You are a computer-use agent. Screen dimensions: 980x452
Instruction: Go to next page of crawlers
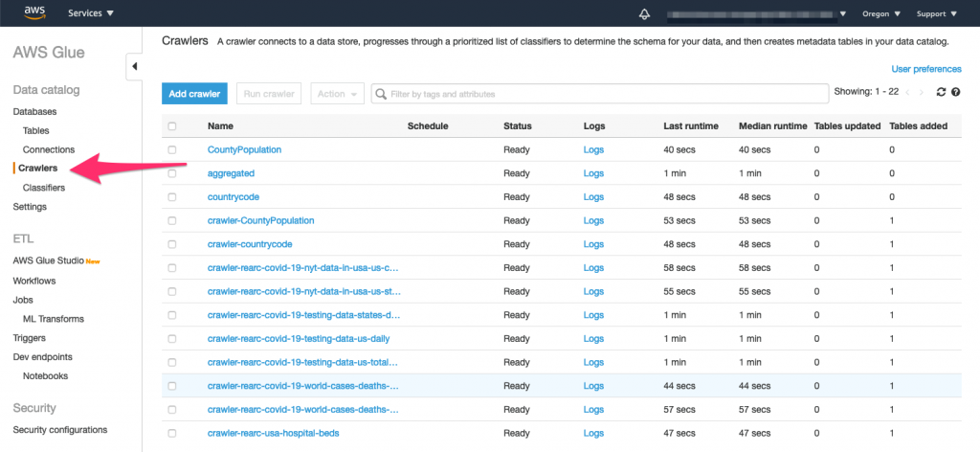click(x=922, y=93)
